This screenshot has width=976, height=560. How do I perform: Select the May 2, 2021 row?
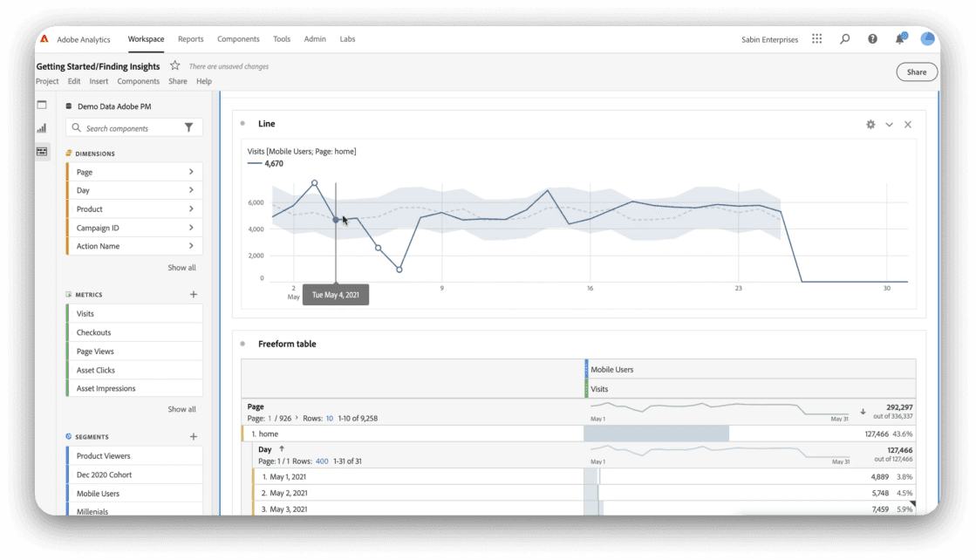point(584,493)
